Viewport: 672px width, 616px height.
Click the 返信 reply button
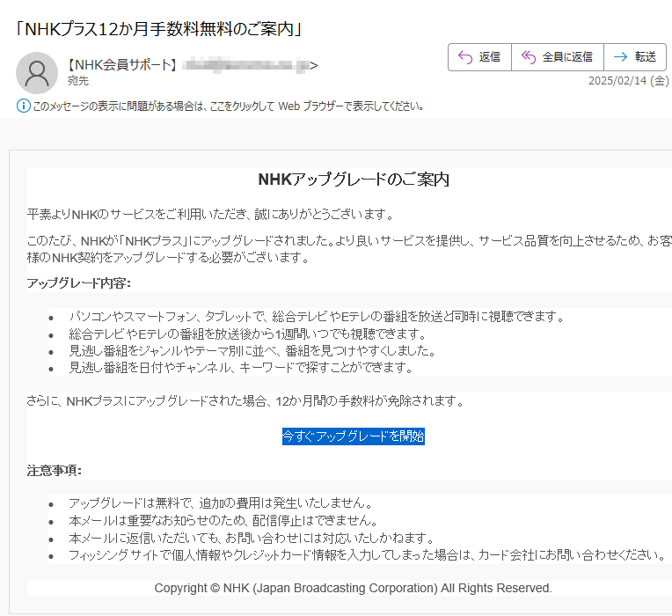point(479,57)
